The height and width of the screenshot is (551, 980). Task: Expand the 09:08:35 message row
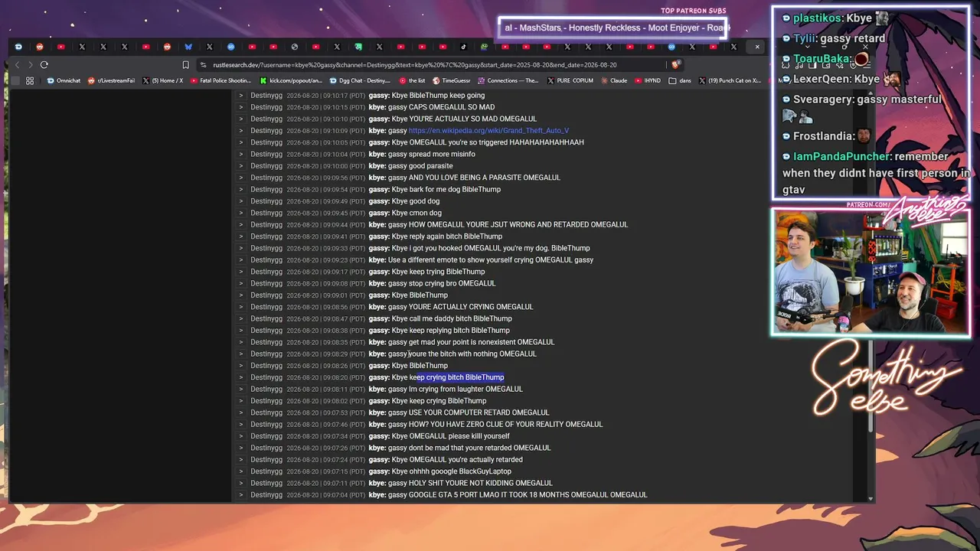pos(240,342)
